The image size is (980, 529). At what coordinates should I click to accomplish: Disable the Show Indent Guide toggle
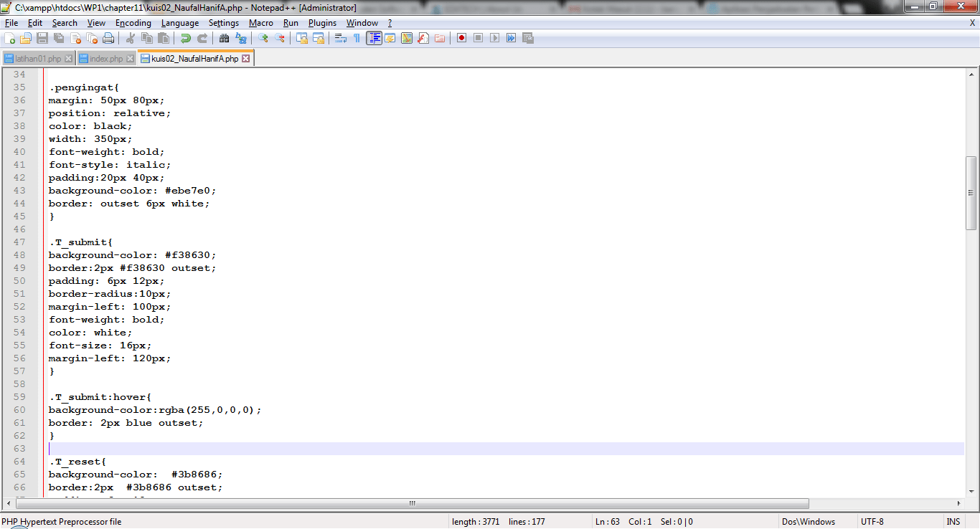pyautogui.click(x=374, y=38)
